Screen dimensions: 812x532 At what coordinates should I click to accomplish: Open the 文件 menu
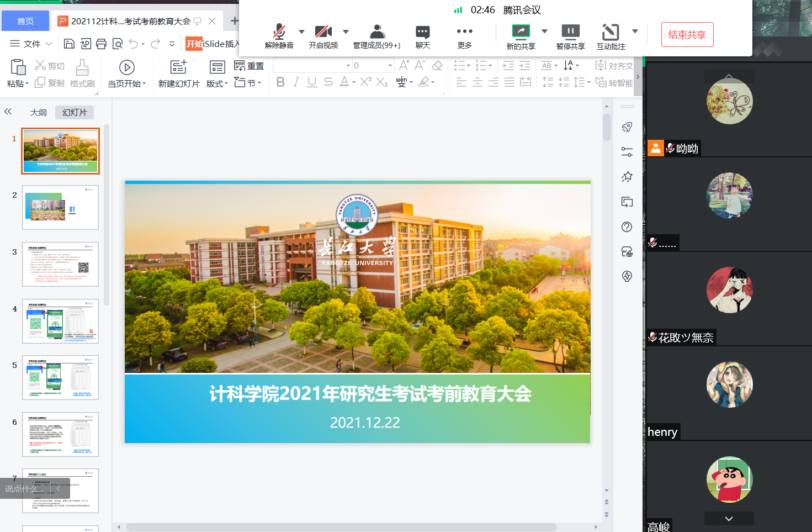tap(31, 44)
